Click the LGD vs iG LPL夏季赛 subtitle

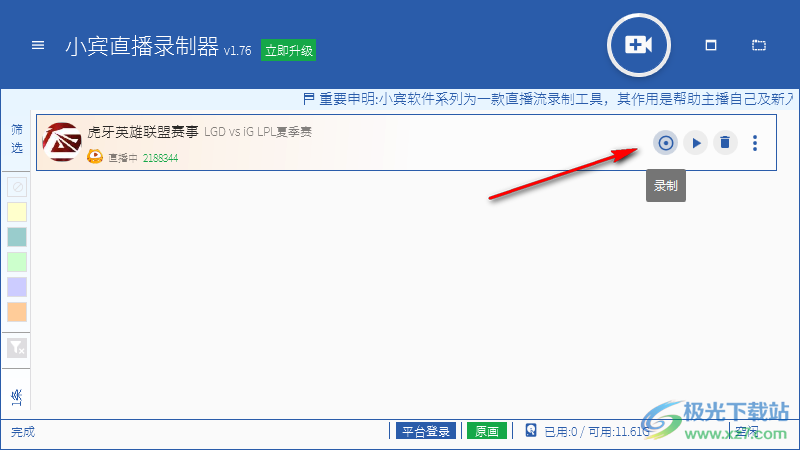258,132
